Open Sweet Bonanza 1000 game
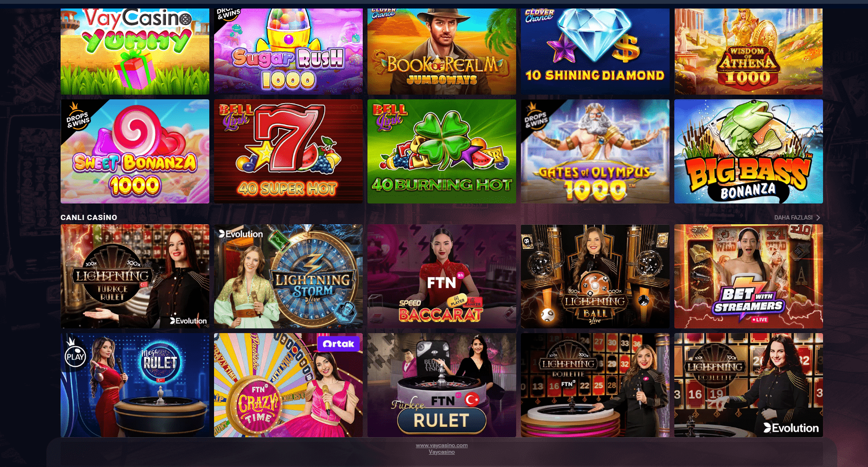The image size is (868, 467). [134, 151]
